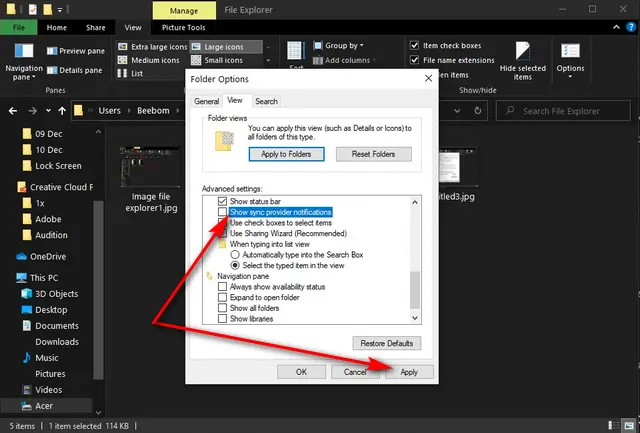Enable Show sync provider notifications checkbox
Viewport: 640px width, 433px height.
point(222,212)
